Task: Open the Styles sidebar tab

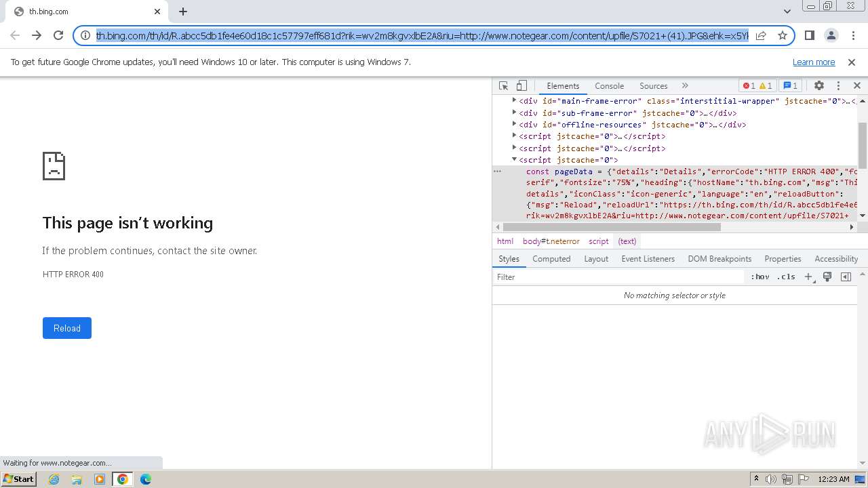Action: pos(509,259)
